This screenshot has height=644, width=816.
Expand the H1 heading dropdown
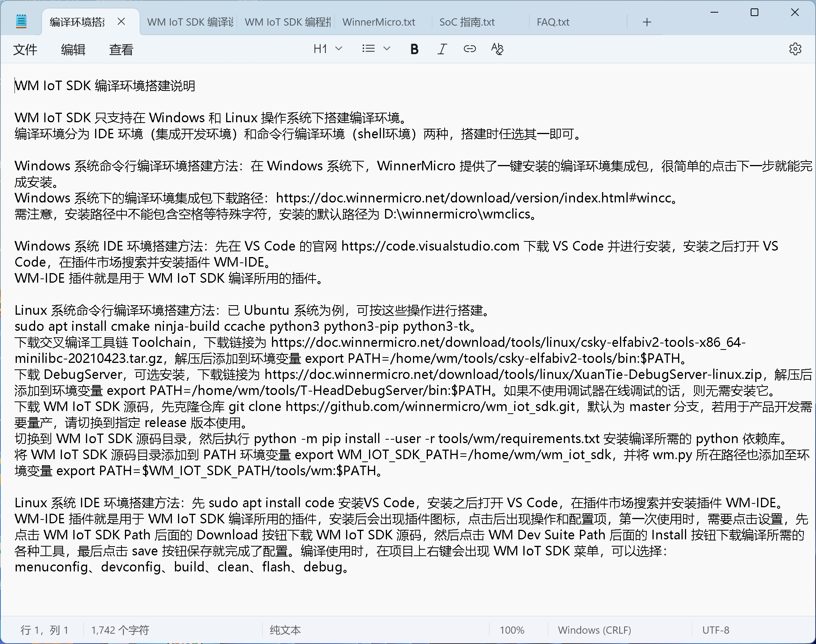[327, 49]
